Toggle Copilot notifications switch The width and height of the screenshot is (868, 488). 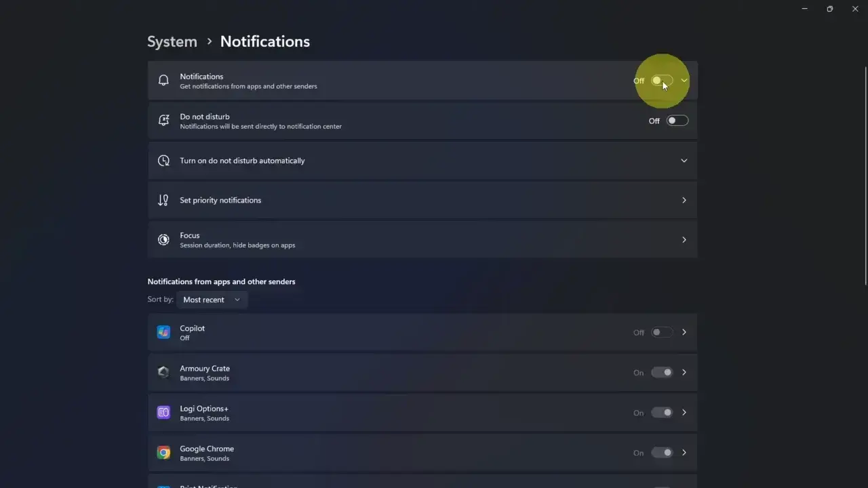pyautogui.click(x=662, y=332)
